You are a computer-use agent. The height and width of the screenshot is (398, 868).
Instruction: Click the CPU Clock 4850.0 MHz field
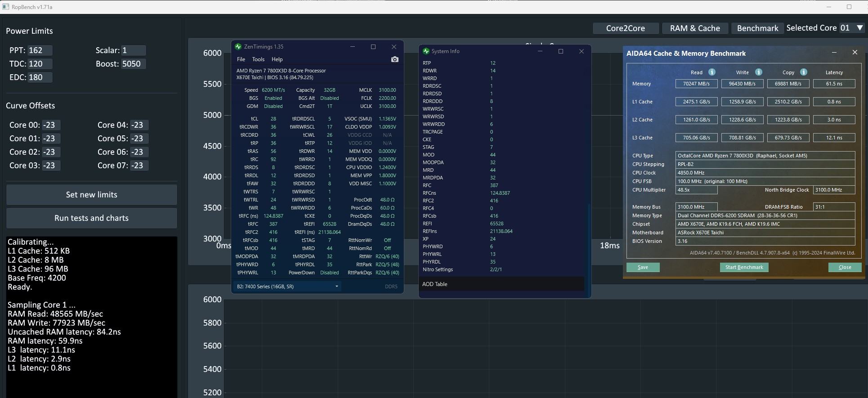point(765,173)
